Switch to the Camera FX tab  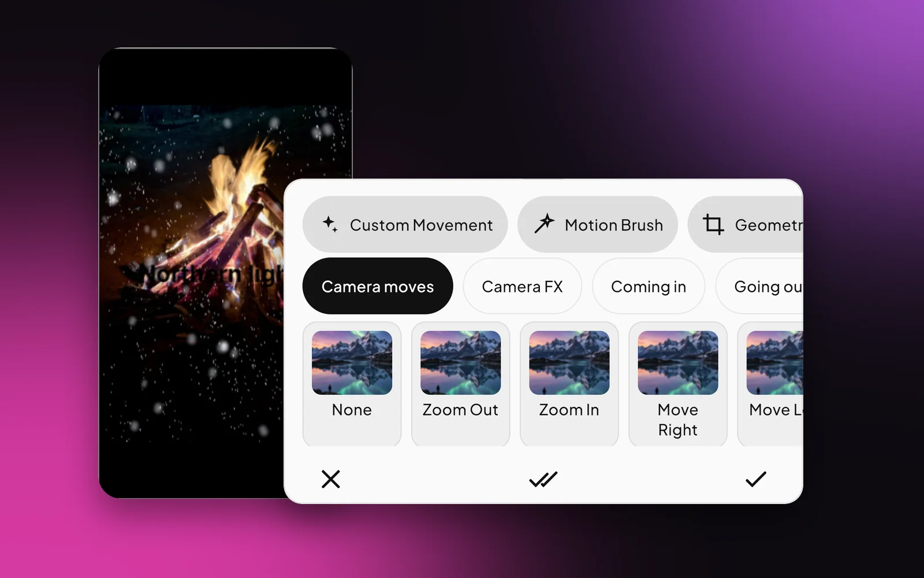coord(522,286)
